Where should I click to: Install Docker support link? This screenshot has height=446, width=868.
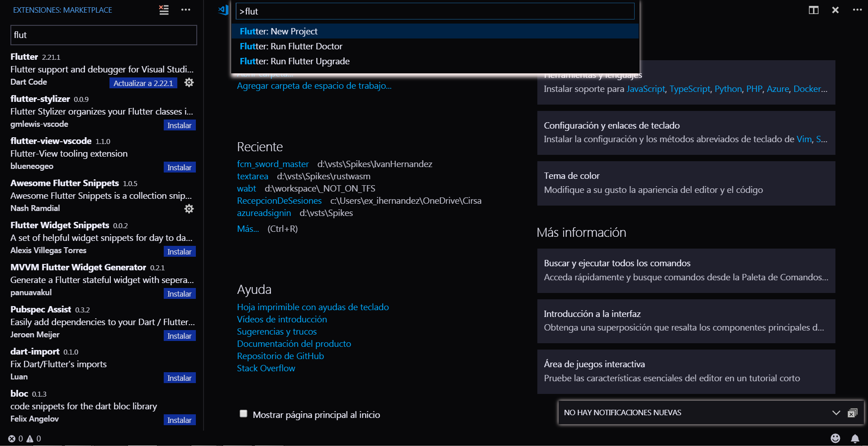807,89
